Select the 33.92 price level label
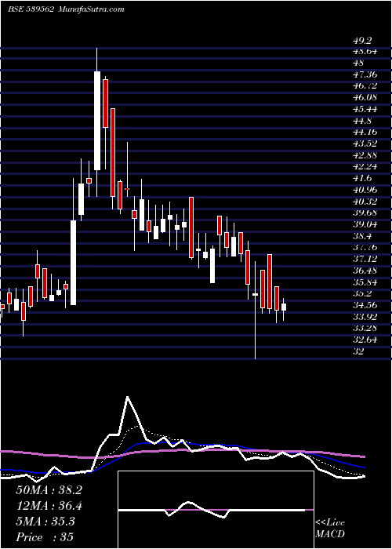Screen dimensions: 392x549 tap(365, 317)
